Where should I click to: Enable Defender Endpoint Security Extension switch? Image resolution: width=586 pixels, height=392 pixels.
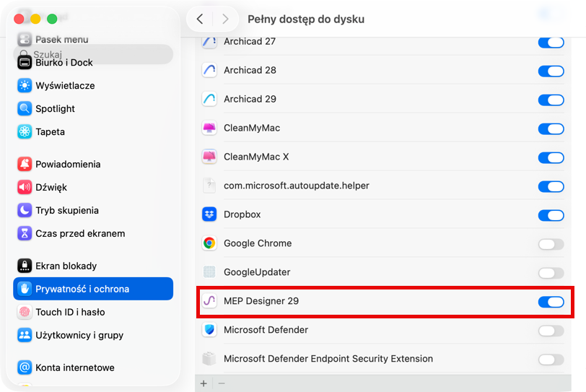click(551, 360)
